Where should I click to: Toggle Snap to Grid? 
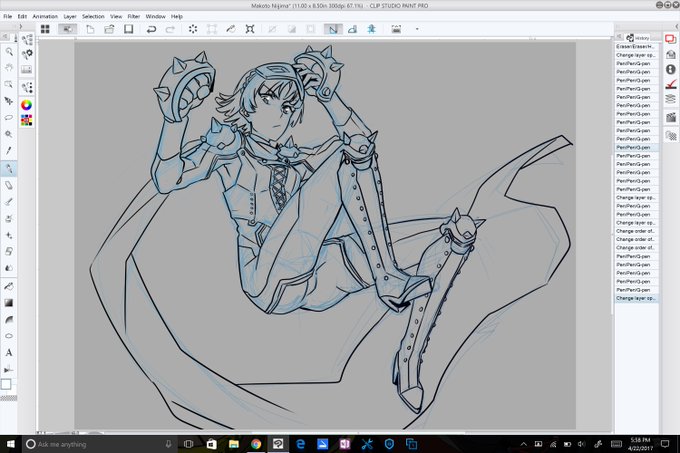pos(372,29)
